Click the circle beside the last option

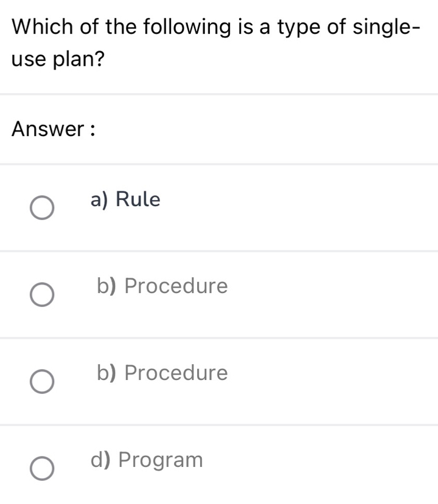pos(41,468)
